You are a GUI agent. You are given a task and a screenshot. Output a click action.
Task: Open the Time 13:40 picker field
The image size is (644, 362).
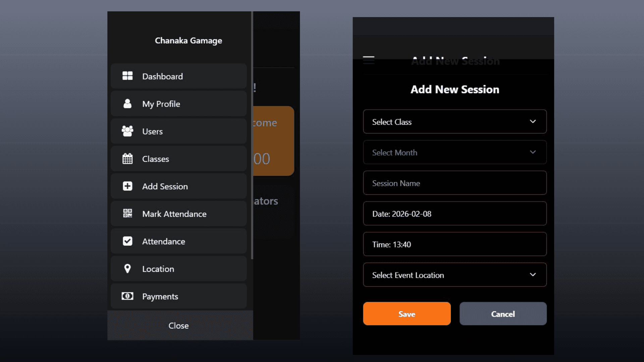point(455,244)
